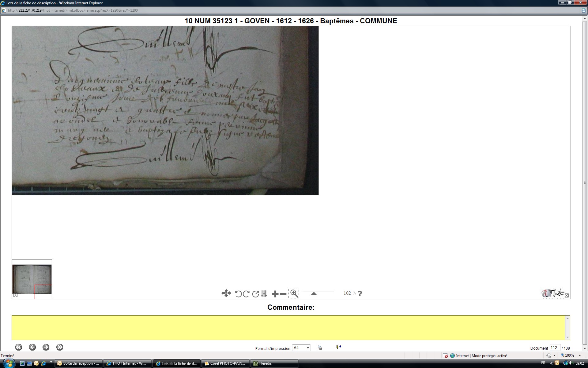Print the document with printer icon

tap(320, 347)
